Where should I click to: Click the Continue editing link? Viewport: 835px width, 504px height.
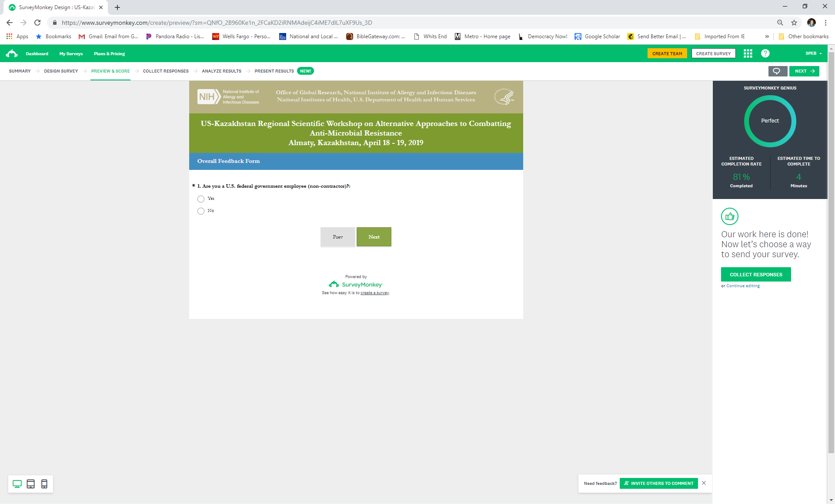743,286
